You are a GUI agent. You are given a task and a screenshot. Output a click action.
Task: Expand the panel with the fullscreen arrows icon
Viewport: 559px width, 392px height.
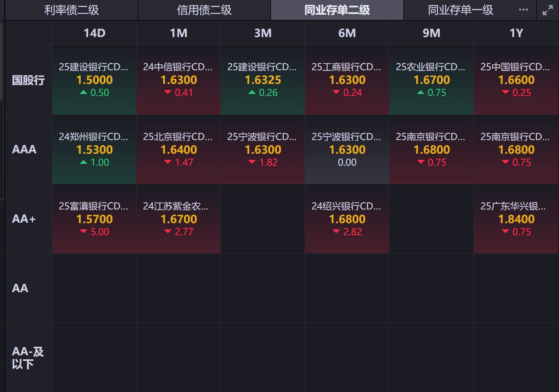[548, 11]
